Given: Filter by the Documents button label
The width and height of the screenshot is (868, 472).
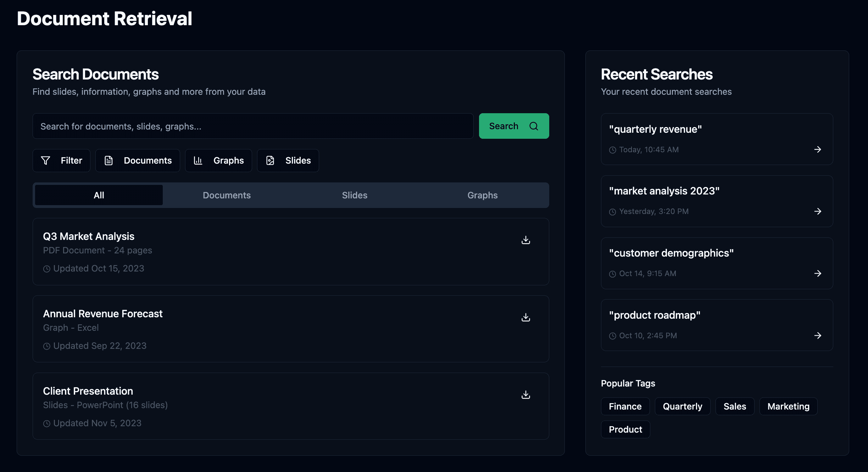Looking at the screenshot, I should click(148, 160).
